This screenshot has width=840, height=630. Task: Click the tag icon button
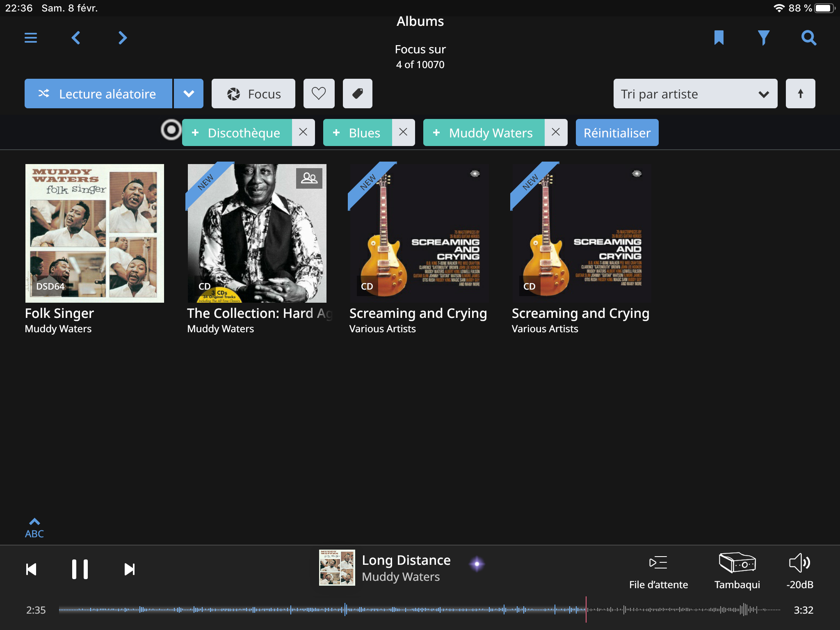(357, 94)
